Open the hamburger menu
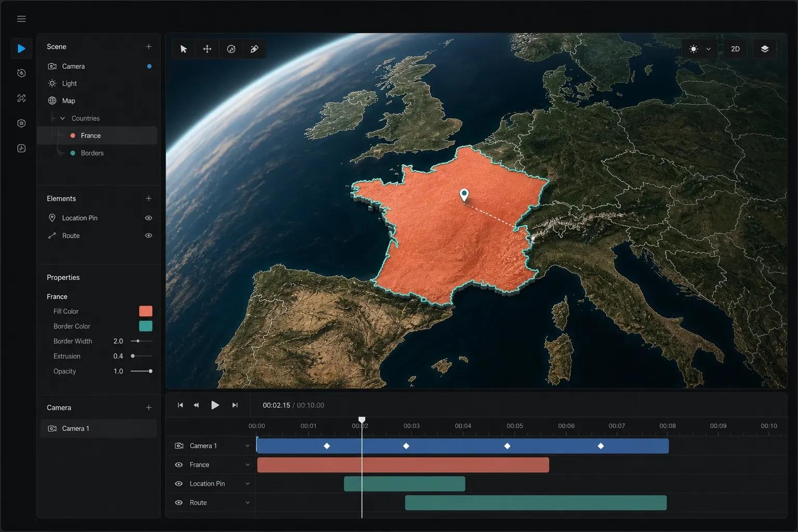 pos(21,19)
